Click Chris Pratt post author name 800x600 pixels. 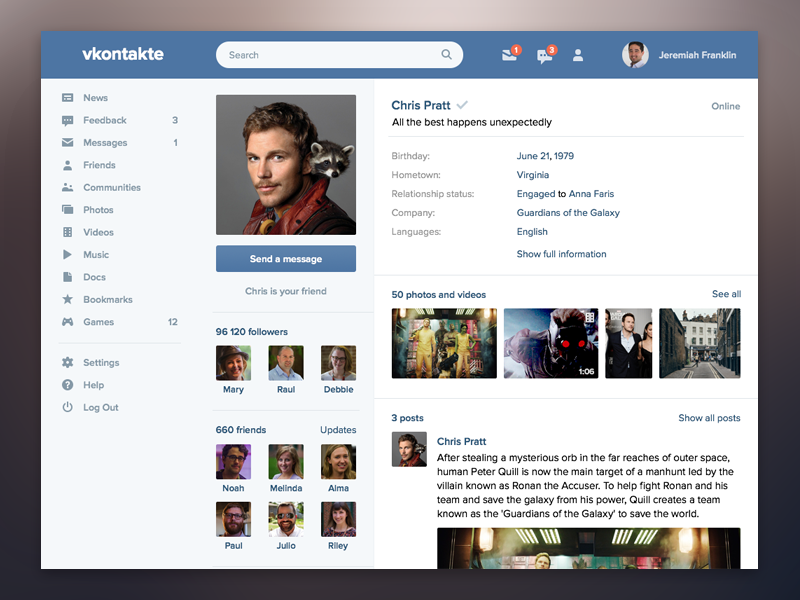click(461, 441)
